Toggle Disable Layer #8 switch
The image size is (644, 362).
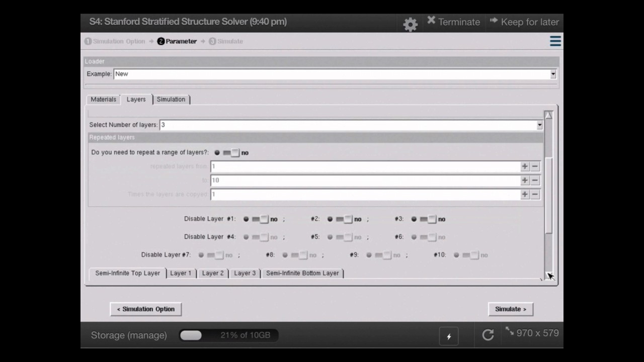(x=299, y=255)
